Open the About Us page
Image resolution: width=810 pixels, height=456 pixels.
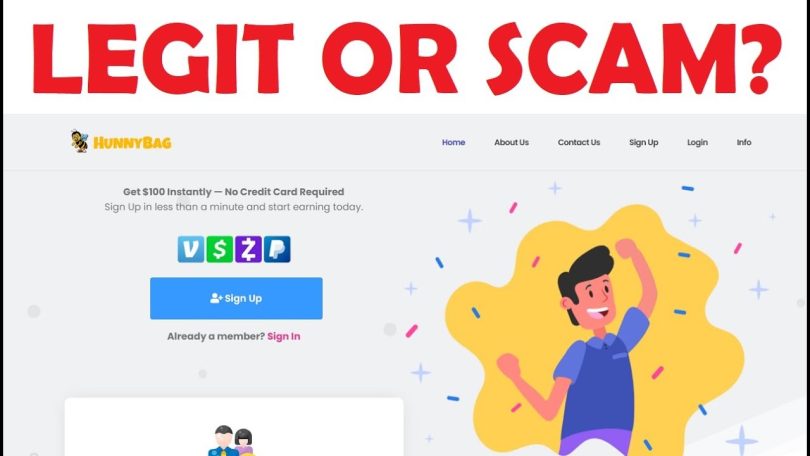[511, 143]
